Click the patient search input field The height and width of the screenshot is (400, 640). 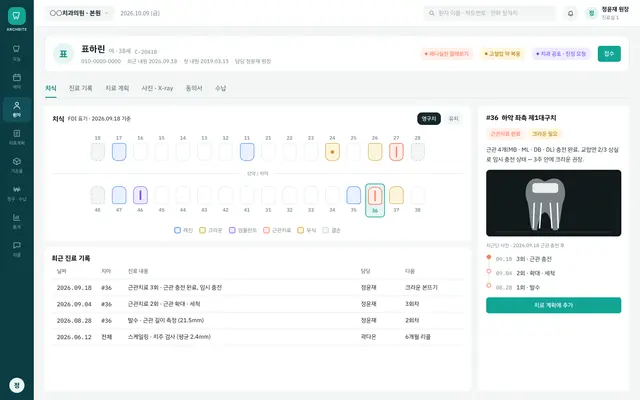[490, 13]
